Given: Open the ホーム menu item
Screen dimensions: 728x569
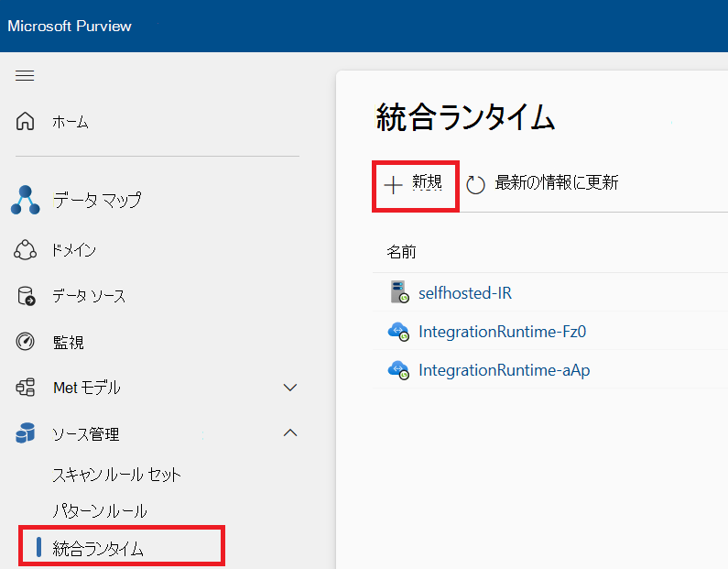Looking at the screenshot, I should pos(71,122).
